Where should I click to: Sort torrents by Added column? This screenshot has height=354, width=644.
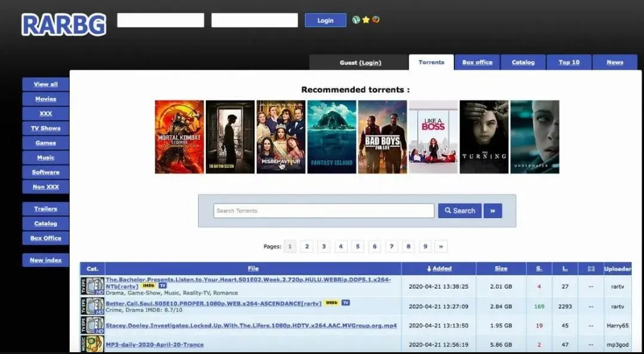tap(439, 269)
